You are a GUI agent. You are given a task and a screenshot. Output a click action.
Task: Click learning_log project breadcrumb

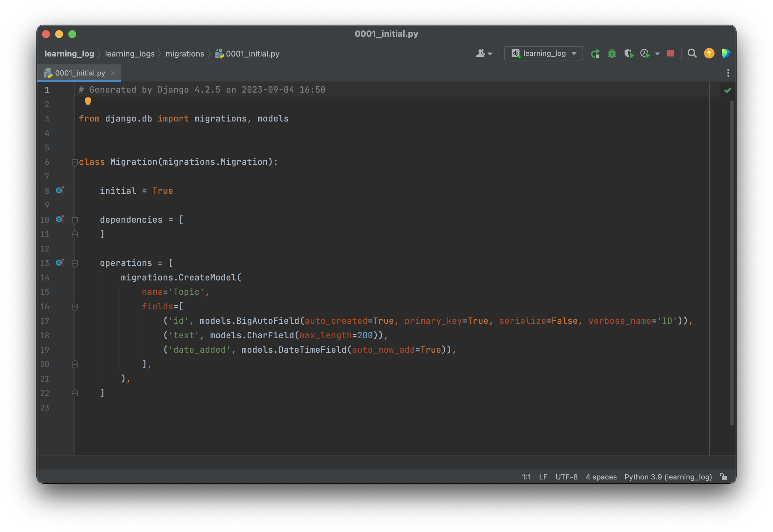pos(69,54)
